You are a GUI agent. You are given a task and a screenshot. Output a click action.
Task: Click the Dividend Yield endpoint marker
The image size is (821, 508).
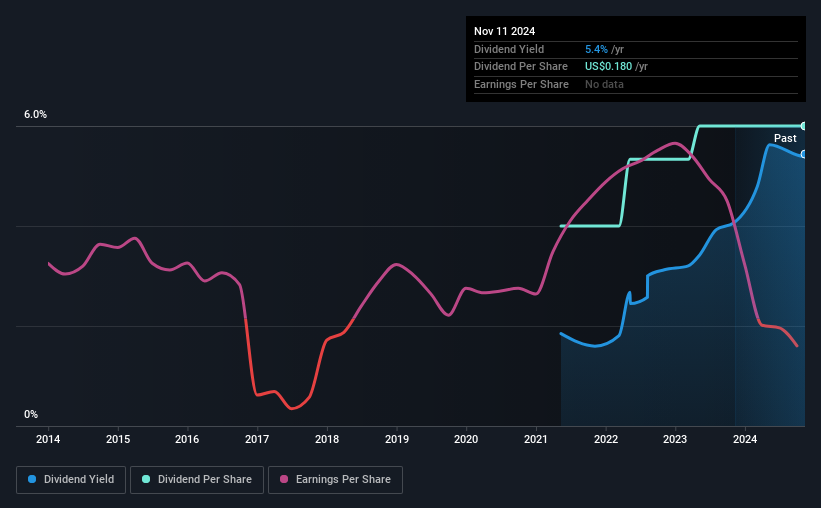coord(803,154)
